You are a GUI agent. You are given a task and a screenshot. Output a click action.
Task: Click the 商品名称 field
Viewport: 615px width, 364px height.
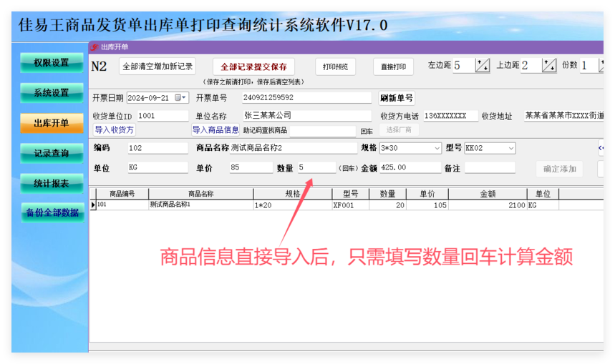pos(293,148)
